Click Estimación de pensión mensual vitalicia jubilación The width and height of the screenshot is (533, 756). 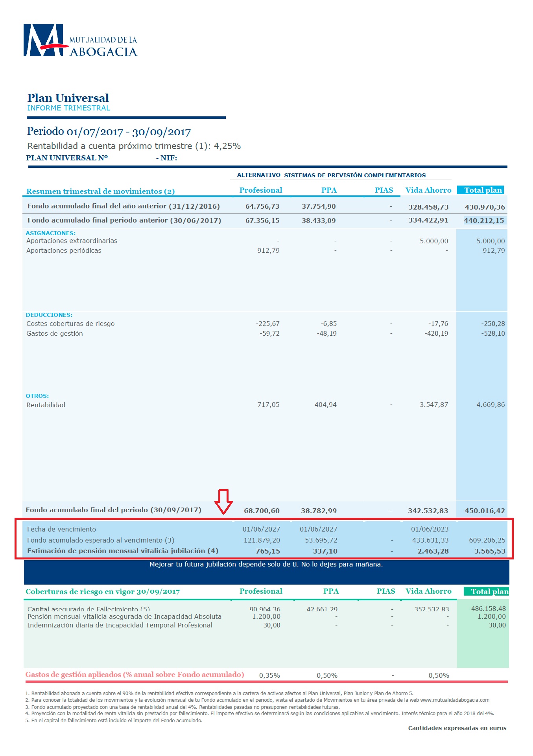[123, 551]
